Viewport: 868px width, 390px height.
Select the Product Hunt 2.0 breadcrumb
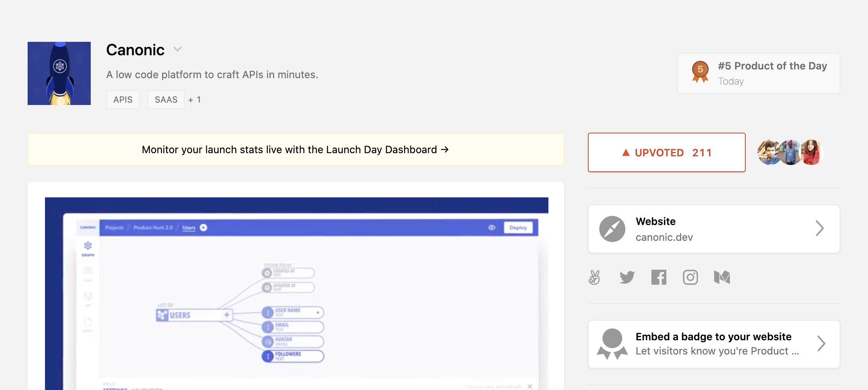tap(153, 228)
